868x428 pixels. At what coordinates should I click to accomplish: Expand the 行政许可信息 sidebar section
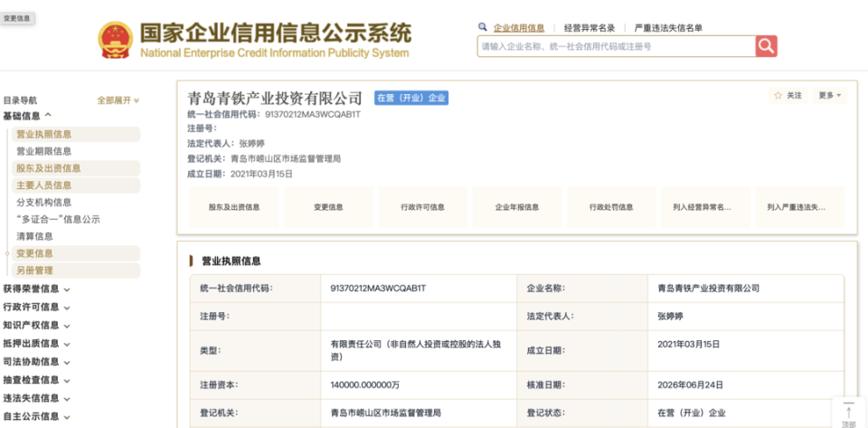(36, 307)
